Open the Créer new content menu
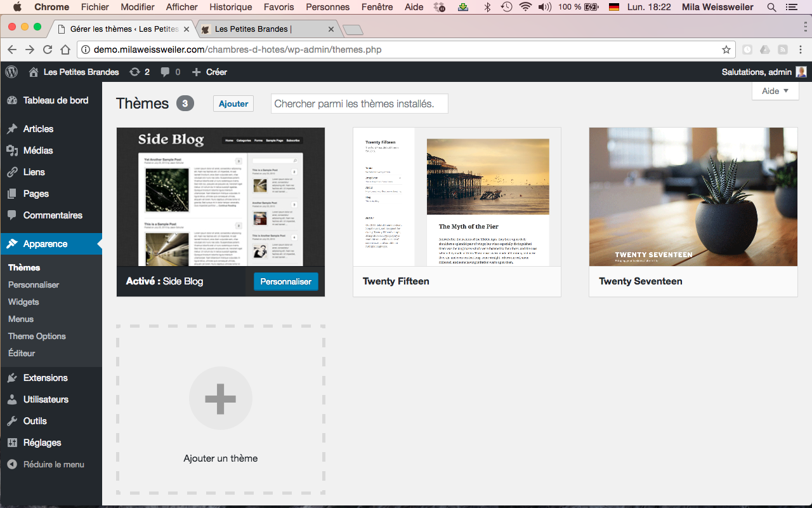Viewport: 812px width, 508px height. (209, 72)
